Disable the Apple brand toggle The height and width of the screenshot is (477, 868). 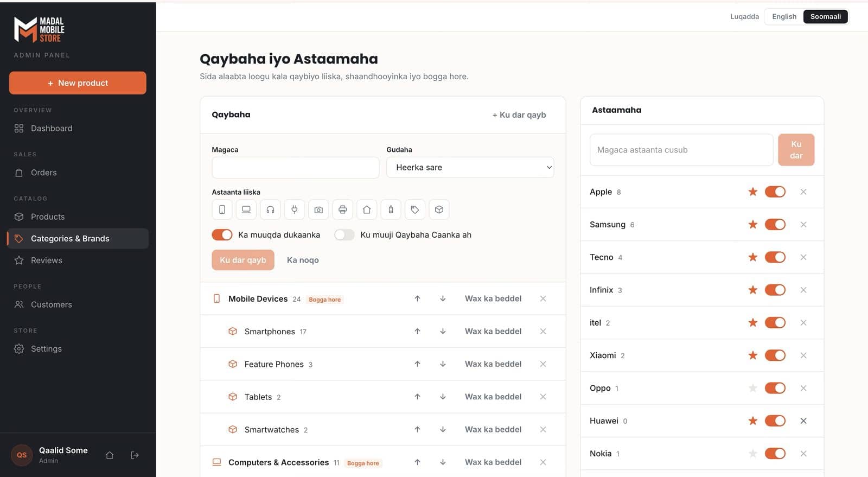775,192
